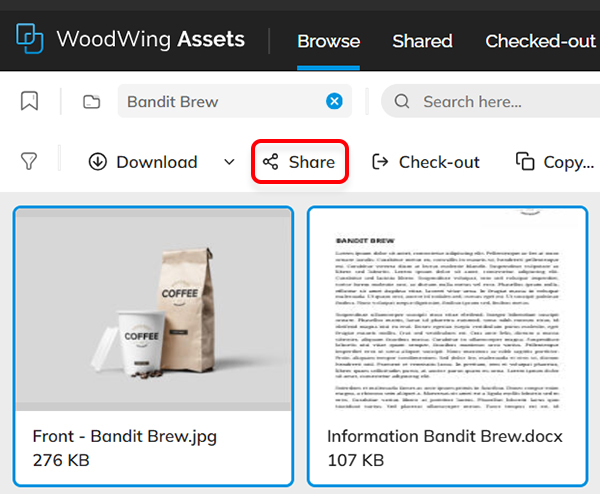Select the coffee bag image thumbnail

153,310
